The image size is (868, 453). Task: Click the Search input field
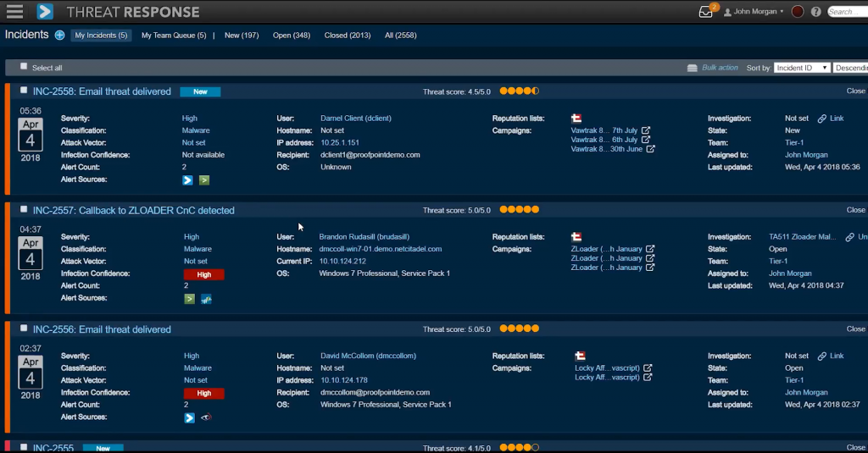tap(848, 12)
